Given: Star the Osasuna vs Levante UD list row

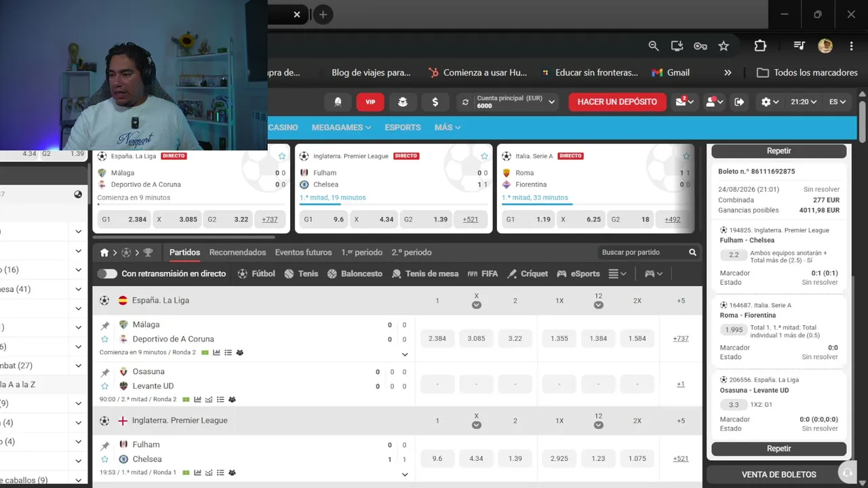Looking at the screenshot, I should [x=105, y=386].
